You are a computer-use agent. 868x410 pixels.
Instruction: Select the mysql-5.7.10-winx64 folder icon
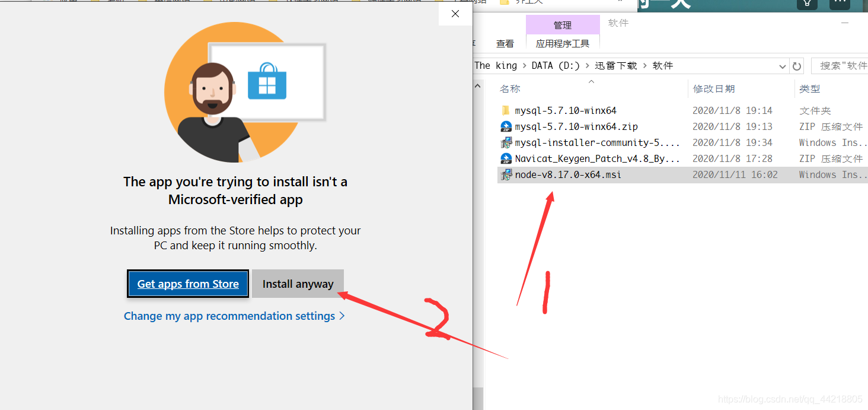506,110
